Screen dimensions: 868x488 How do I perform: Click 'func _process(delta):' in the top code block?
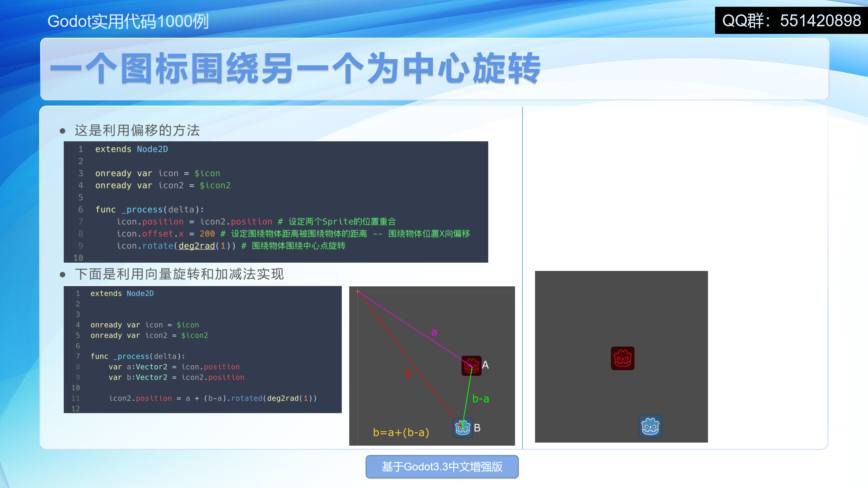[x=150, y=209]
